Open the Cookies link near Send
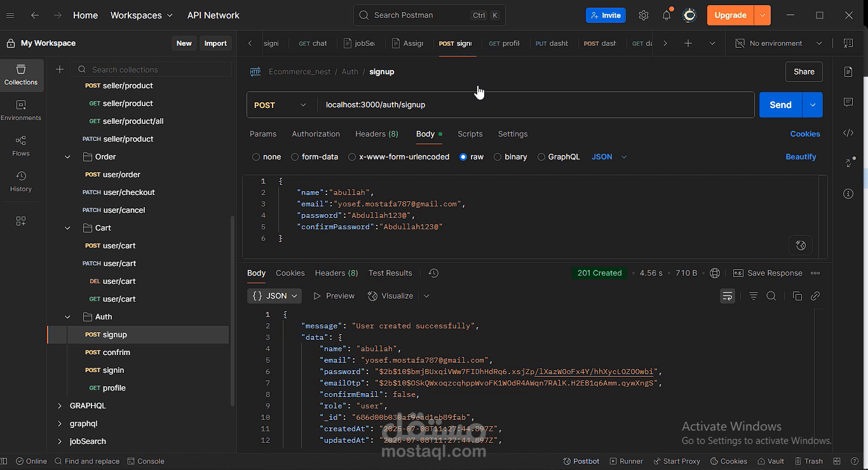The height and width of the screenshot is (470, 868). pyautogui.click(x=805, y=134)
